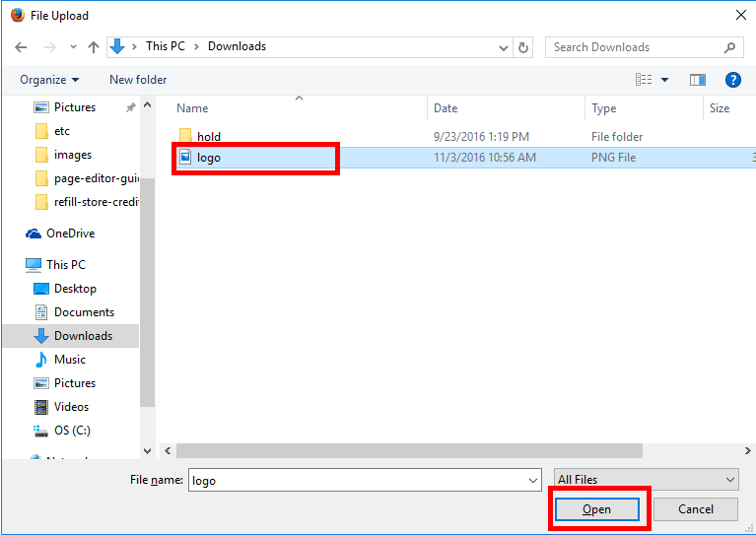This screenshot has height=535, width=756.
Task: Toggle the preview pane icon
Action: tap(697, 80)
